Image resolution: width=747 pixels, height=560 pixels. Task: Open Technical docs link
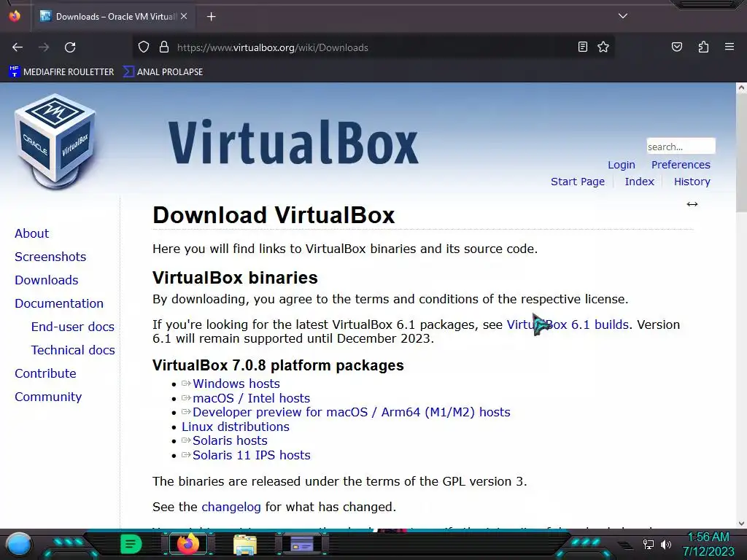coord(73,350)
